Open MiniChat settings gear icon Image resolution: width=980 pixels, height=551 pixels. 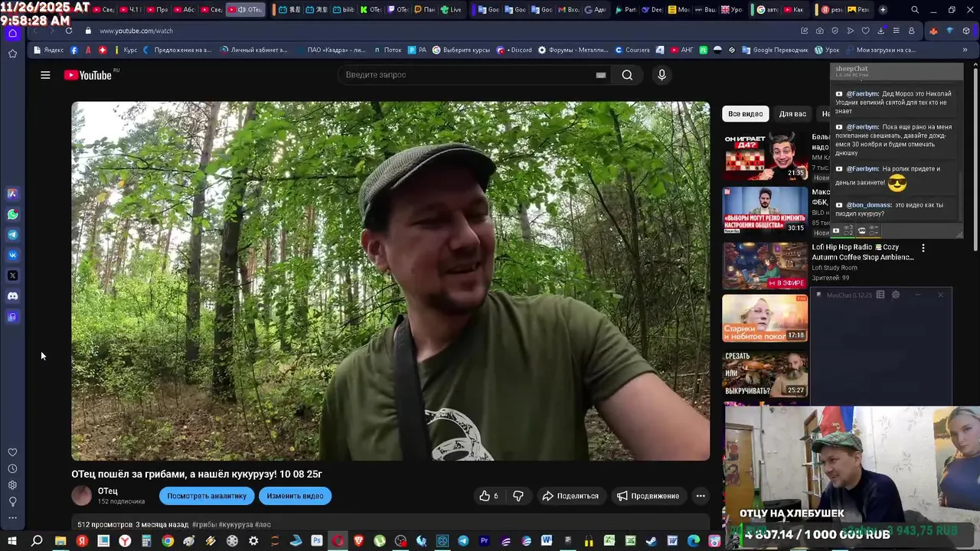click(x=896, y=295)
